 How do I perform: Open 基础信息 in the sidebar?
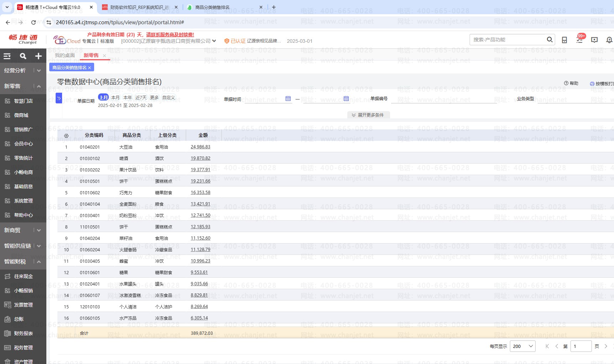(x=23, y=186)
